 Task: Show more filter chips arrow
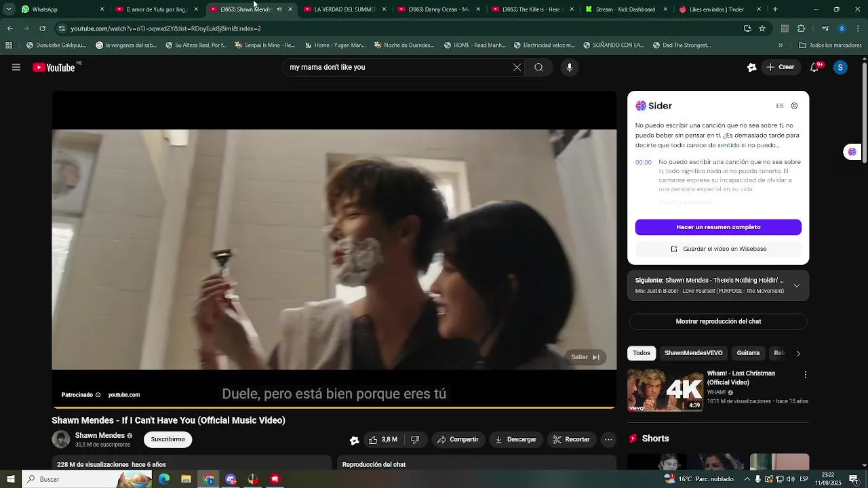coord(798,353)
